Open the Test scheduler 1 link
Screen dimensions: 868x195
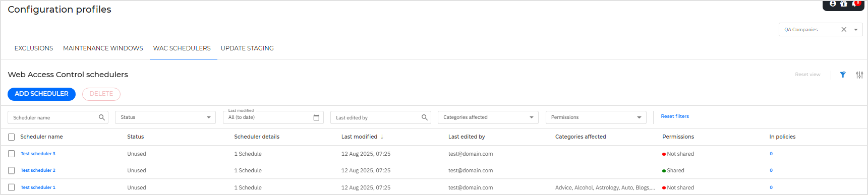point(38,187)
